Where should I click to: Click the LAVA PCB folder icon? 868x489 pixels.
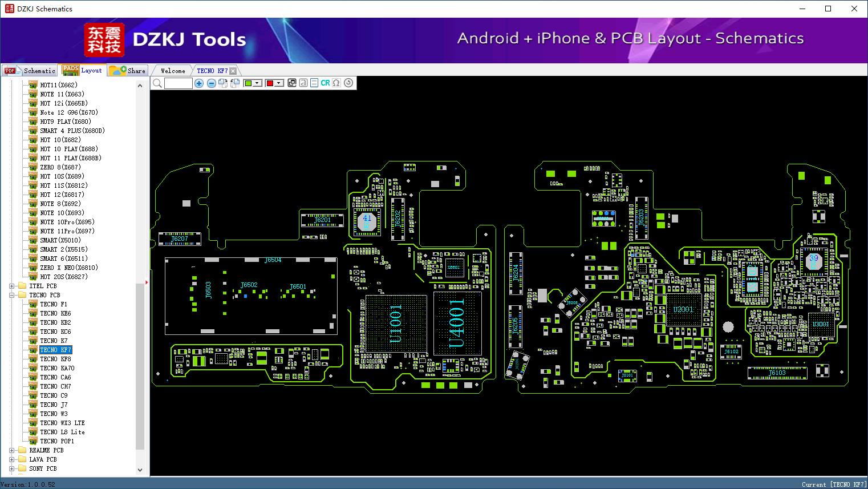[22, 459]
